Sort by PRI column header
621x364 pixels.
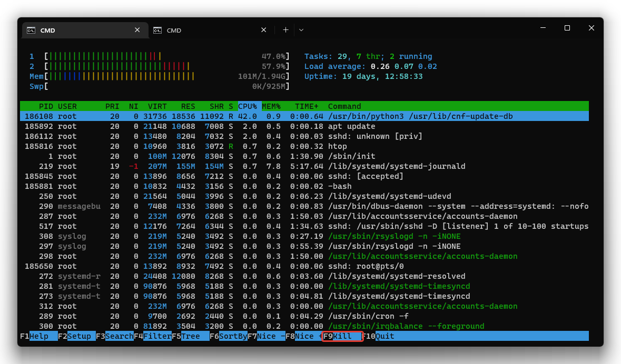point(112,106)
